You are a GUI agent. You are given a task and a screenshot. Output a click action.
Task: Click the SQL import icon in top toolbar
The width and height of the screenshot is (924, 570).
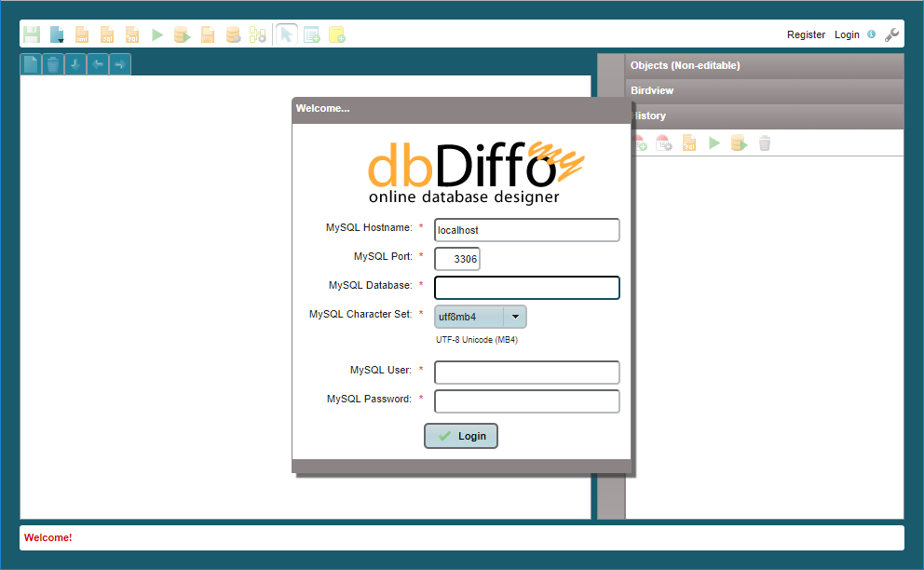pyautogui.click(x=132, y=34)
